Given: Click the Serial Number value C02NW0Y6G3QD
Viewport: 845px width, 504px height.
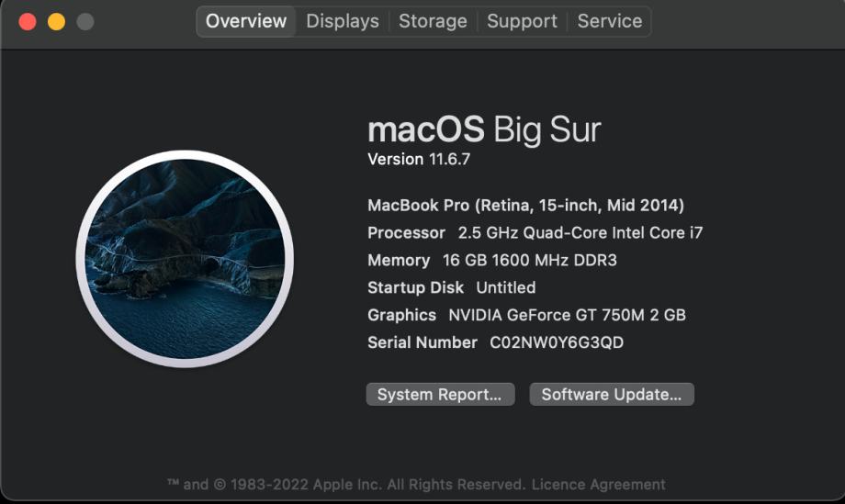Looking at the screenshot, I should (x=557, y=342).
